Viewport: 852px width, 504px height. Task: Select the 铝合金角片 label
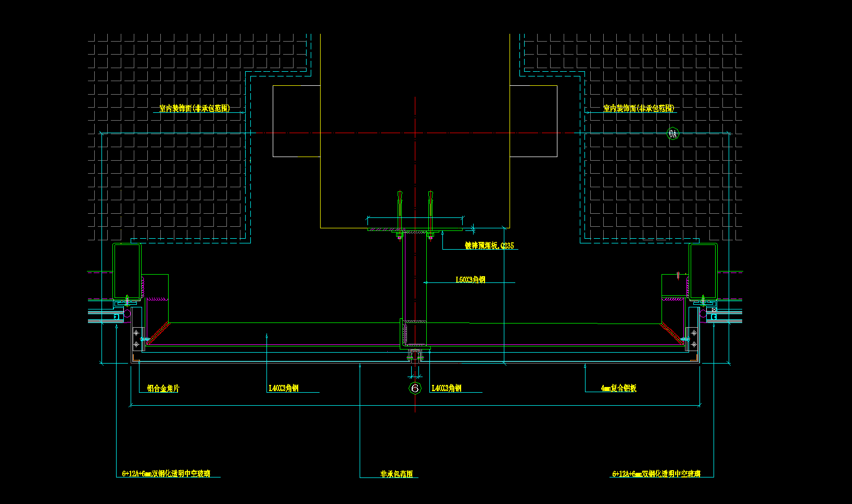[163, 389]
